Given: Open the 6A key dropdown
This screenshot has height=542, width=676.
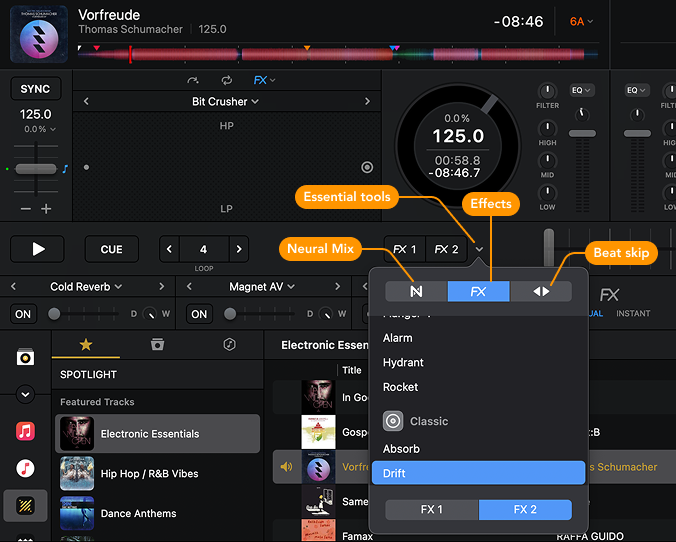Looking at the screenshot, I should pos(581,22).
